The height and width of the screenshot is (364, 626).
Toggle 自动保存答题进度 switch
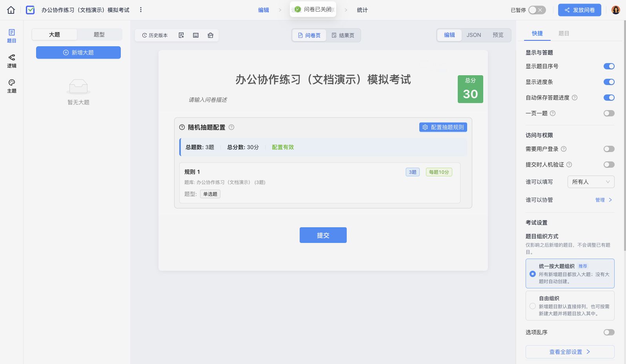(x=609, y=98)
